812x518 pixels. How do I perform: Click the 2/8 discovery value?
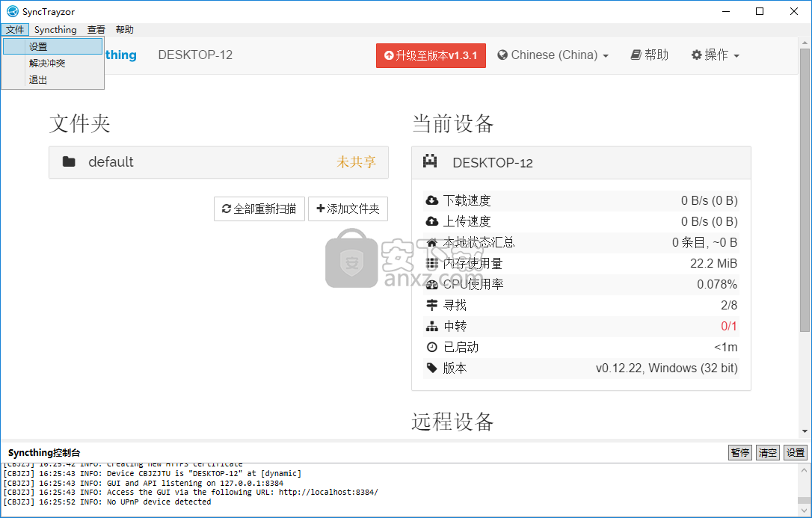click(x=728, y=305)
